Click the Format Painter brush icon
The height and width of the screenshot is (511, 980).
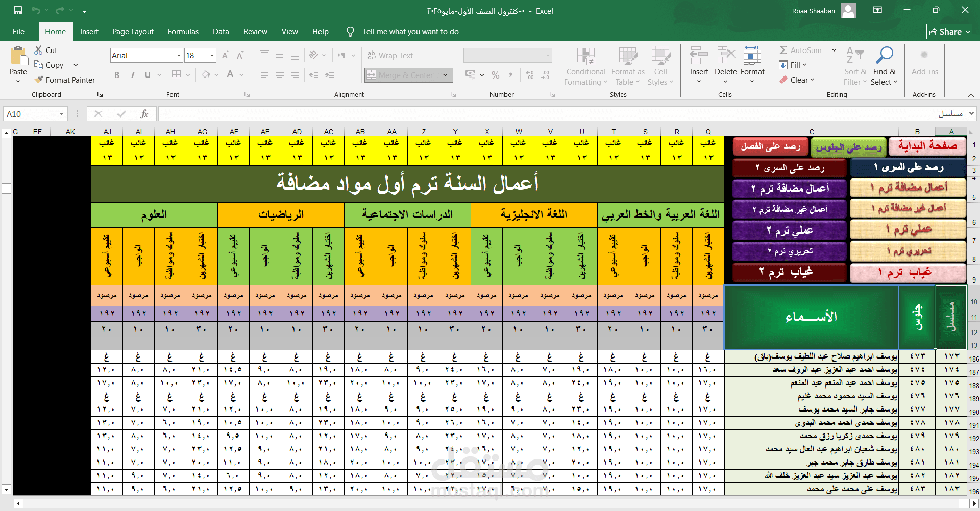[39, 80]
